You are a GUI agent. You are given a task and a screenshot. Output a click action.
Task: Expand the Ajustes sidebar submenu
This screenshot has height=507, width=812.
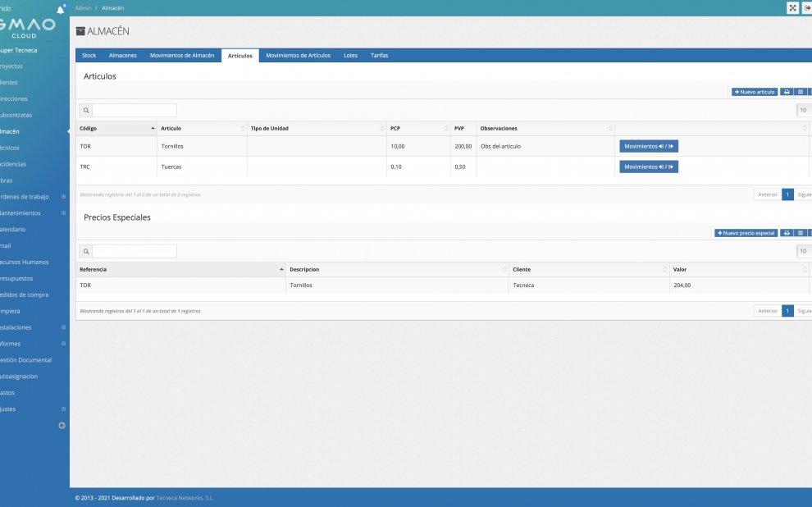(x=63, y=409)
